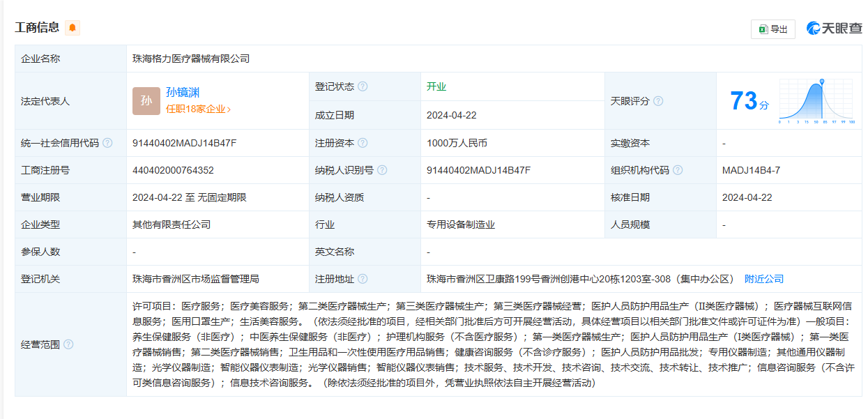Click 珠海市香洲区市场监督管理局 registration authority

(x=196, y=279)
